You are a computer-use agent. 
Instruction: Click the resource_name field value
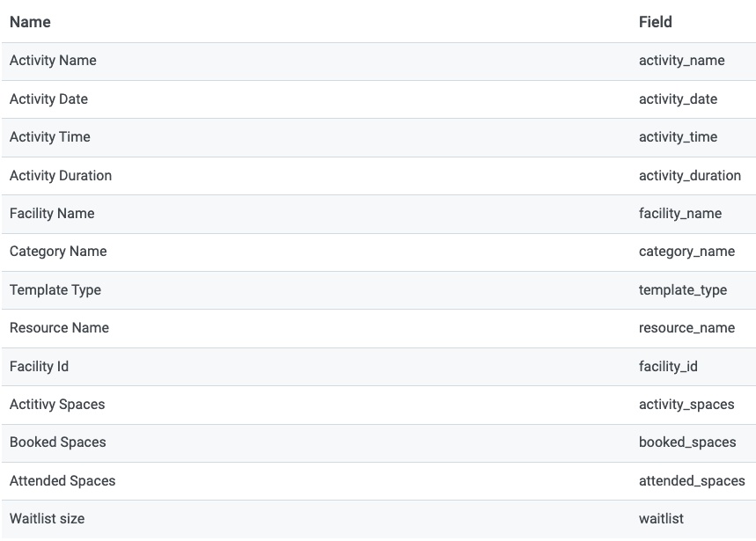[686, 328]
